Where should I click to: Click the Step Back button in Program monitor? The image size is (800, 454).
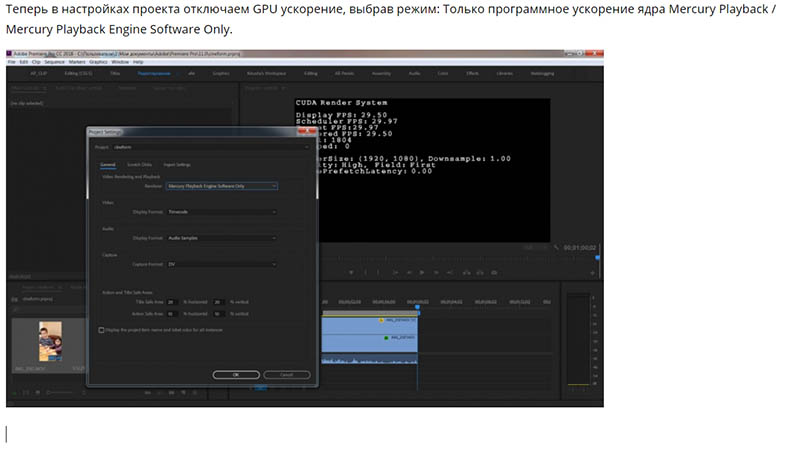[409, 272]
